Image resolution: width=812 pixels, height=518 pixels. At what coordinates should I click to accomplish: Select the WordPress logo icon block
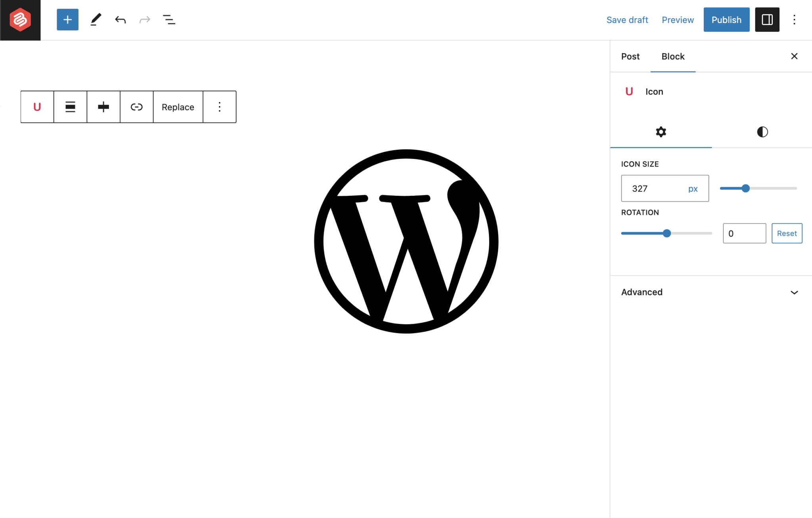click(406, 241)
